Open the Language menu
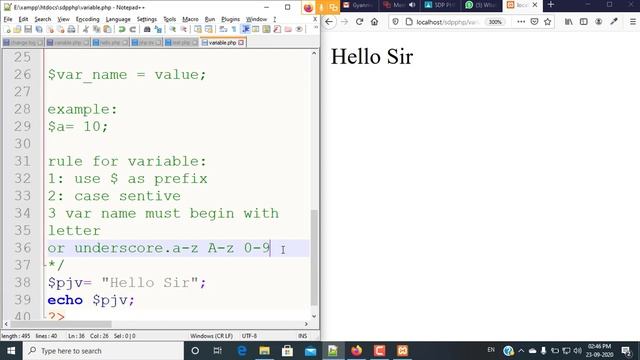The image size is (640, 360). tap(118, 19)
